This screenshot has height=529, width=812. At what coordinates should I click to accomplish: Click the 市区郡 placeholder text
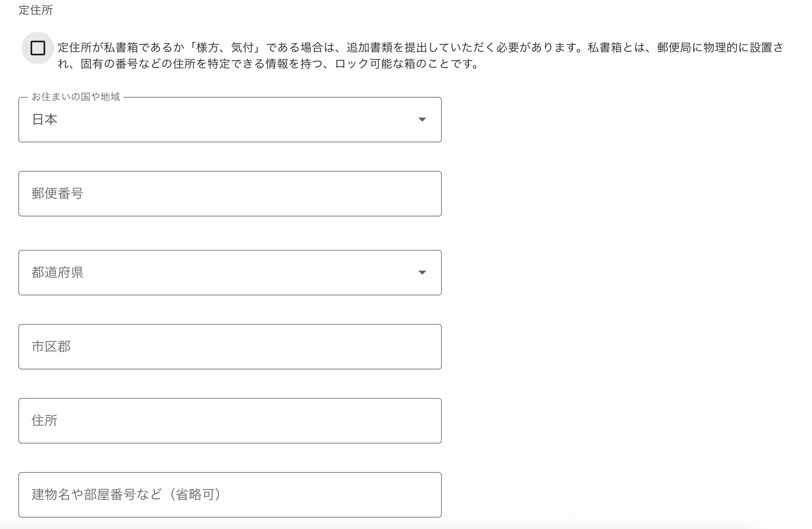click(51, 346)
